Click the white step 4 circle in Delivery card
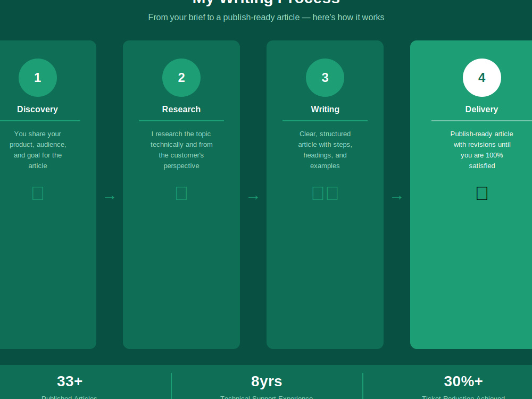 tap(482, 78)
